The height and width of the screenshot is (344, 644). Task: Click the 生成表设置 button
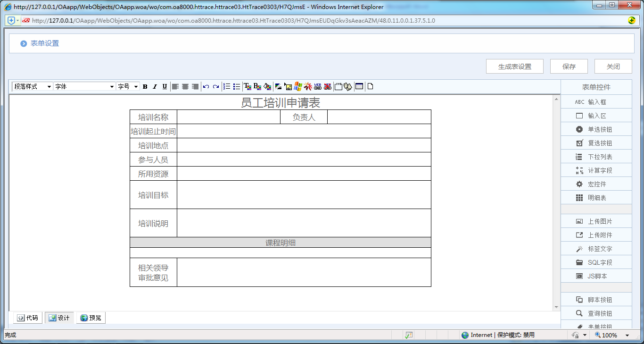coord(514,66)
